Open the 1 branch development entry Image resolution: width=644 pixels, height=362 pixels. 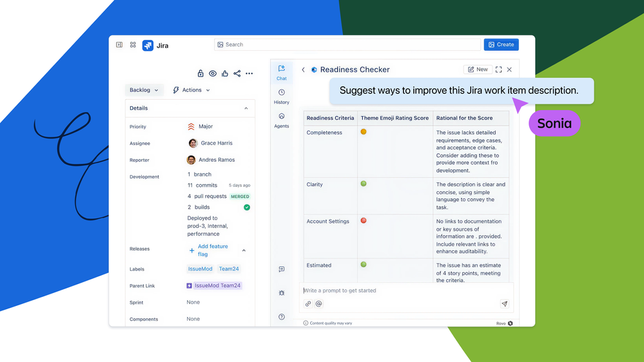point(199,175)
